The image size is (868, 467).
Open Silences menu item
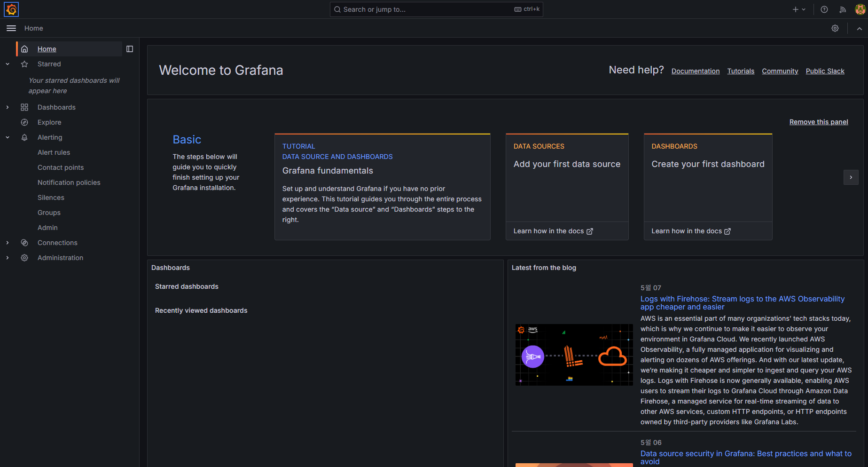(51, 198)
